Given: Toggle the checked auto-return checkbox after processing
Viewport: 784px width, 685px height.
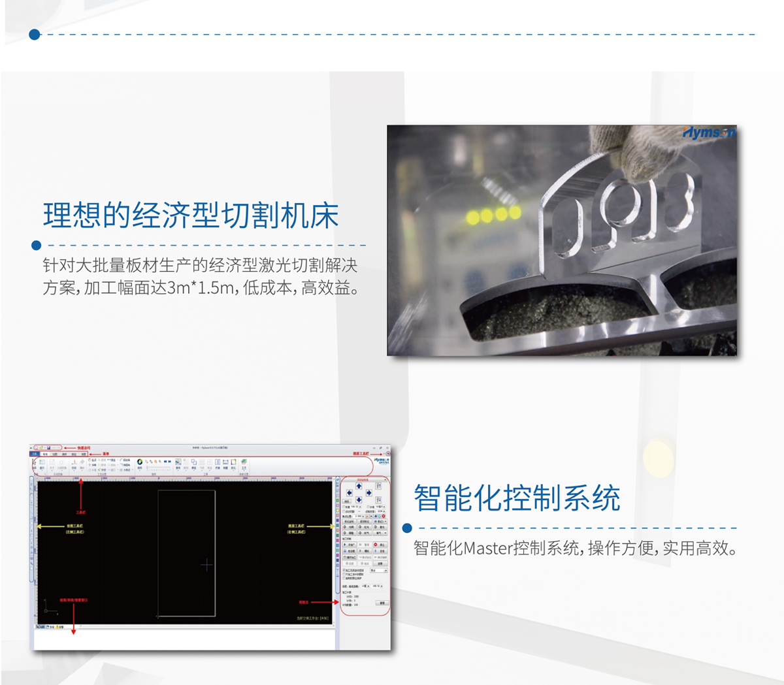Looking at the screenshot, I should point(344,570).
